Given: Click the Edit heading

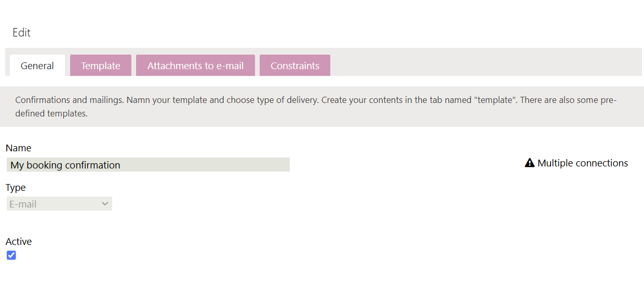Looking at the screenshot, I should 22,33.
